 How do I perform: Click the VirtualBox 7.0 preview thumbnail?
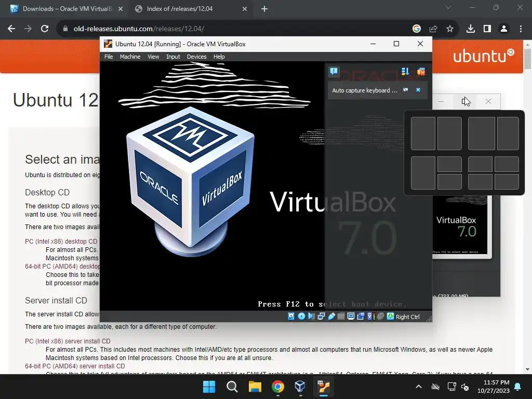pyautogui.click(x=460, y=227)
